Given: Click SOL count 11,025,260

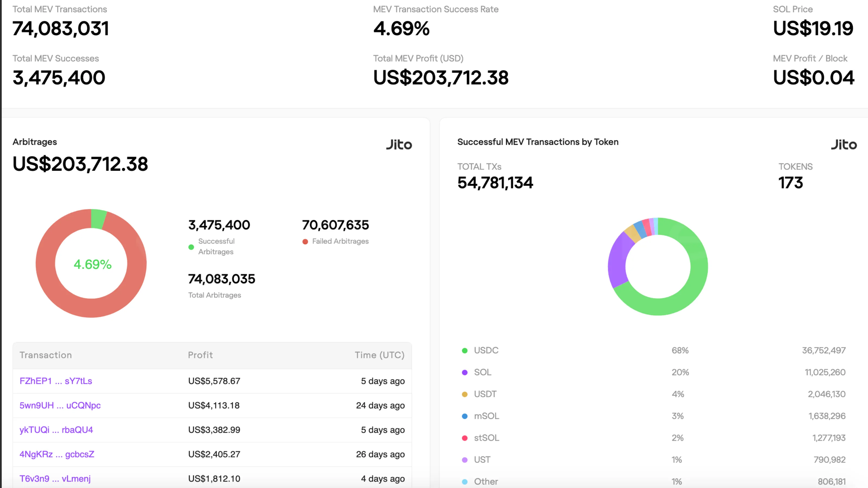Looking at the screenshot, I should point(825,372).
